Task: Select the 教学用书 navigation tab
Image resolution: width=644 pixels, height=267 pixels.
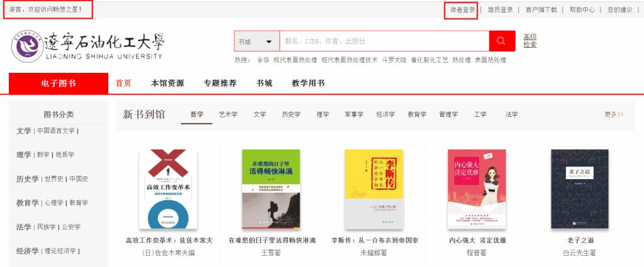Action: tap(308, 84)
